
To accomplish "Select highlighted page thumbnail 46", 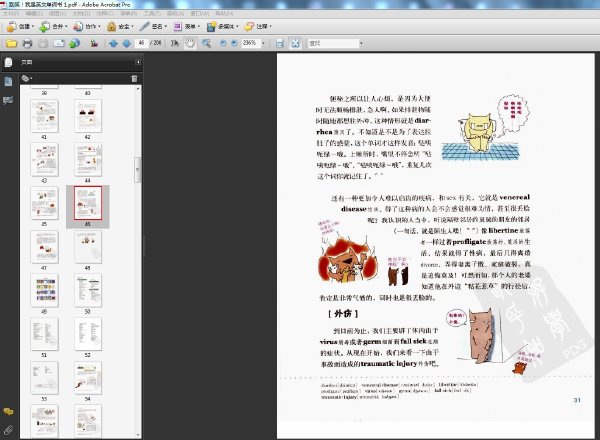I will (88, 203).
